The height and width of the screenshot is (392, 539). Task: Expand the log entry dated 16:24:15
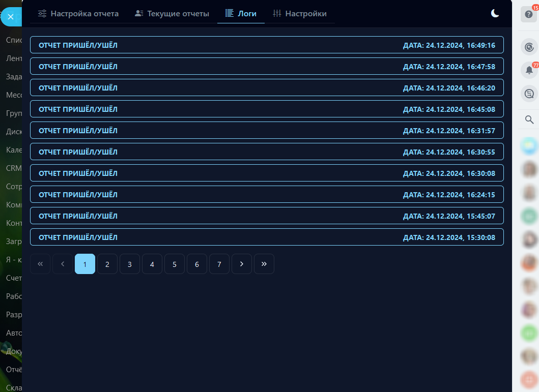[x=267, y=194]
